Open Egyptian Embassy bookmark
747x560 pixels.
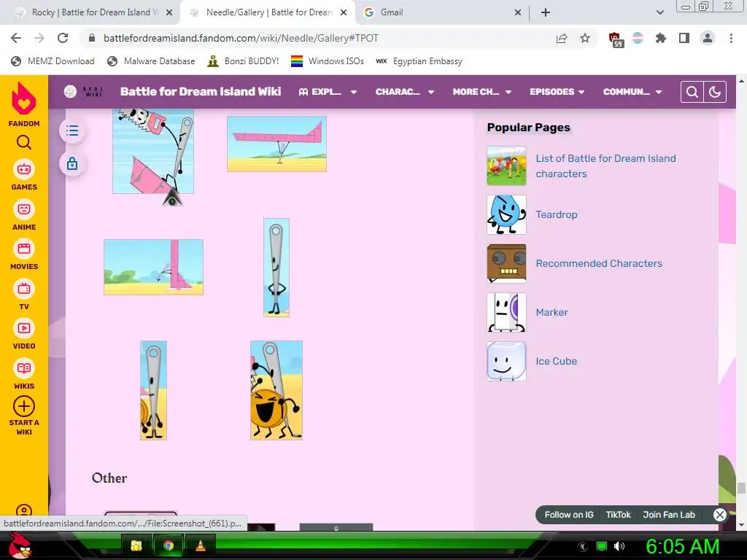point(419,61)
